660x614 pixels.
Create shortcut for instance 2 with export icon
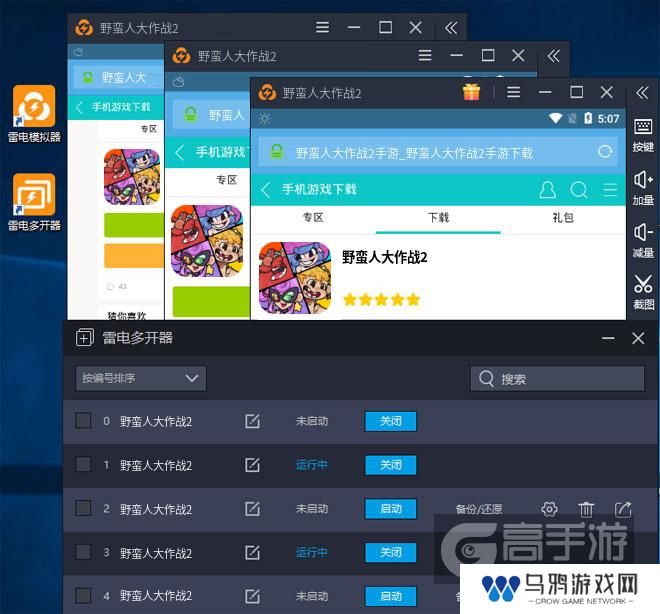coord(623,509)
